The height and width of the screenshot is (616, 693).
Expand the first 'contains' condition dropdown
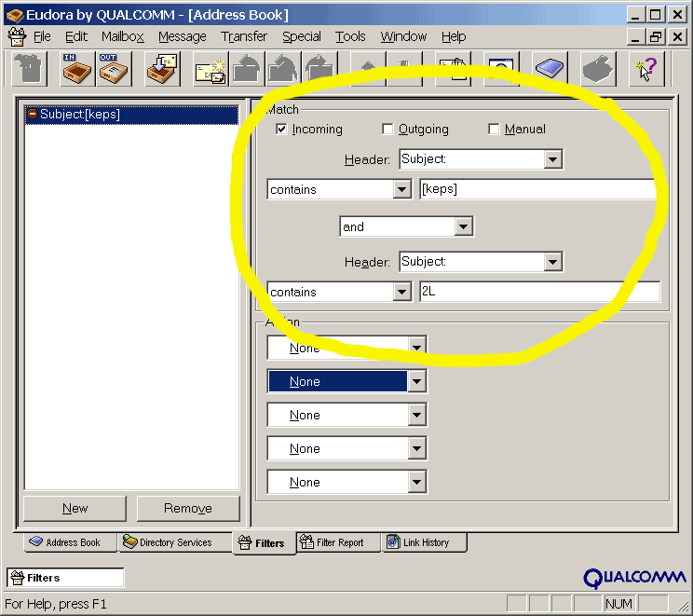coord(401,190)
